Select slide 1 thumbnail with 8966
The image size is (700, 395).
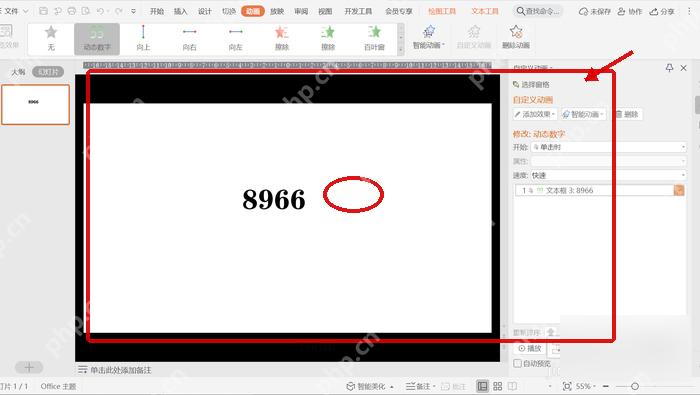tap(35, 104)
